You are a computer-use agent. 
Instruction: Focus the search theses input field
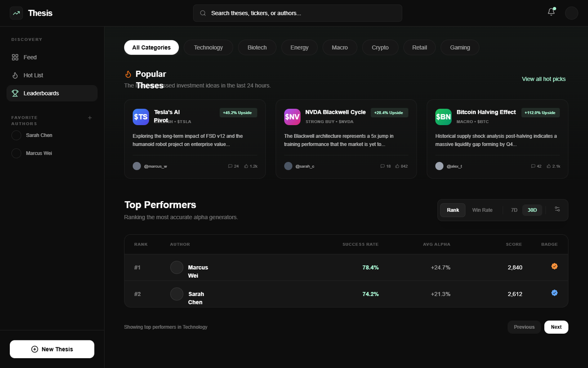(297, 13)
